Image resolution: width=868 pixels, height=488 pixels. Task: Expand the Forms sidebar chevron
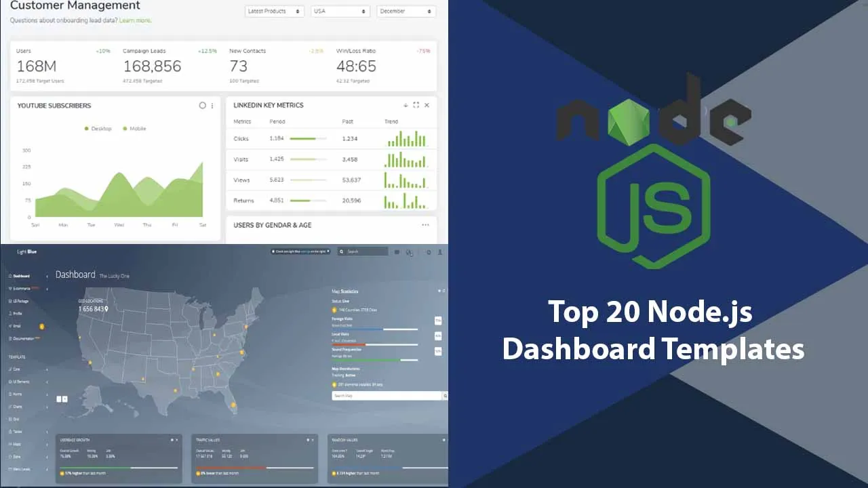pos(47,394)
